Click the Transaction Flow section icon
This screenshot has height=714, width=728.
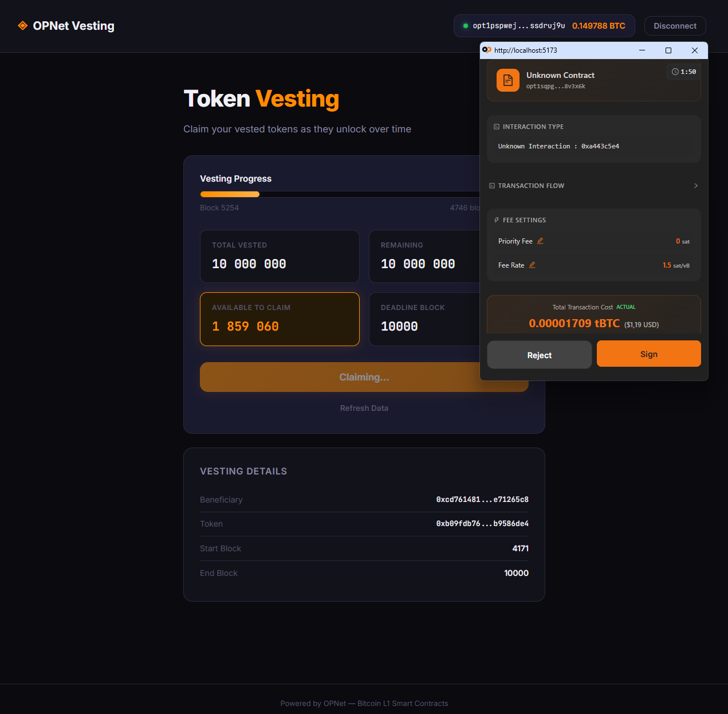[x=492, y=186]
